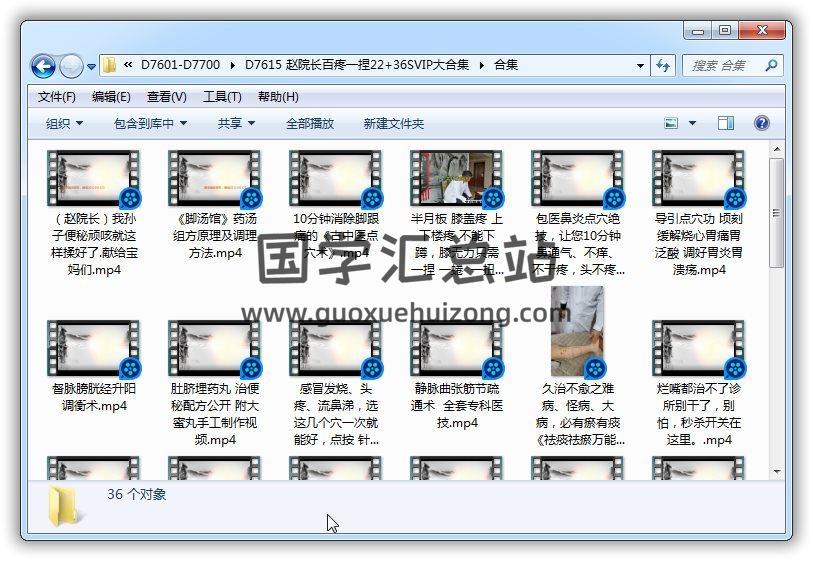Viewport: 813px width, 561px height.
Task: Select the 烂嘴都治不了诊所别干了 video
Action: (x=698, y=348)
